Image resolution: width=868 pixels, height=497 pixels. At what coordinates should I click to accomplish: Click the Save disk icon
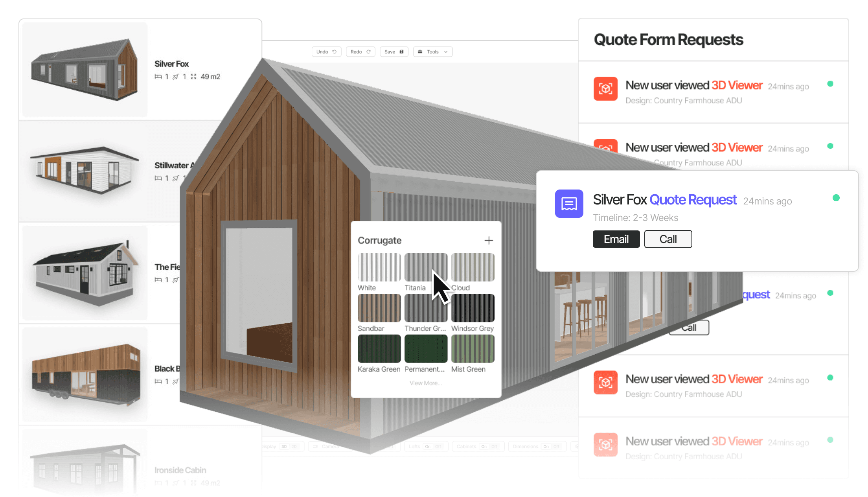[401, 52]
